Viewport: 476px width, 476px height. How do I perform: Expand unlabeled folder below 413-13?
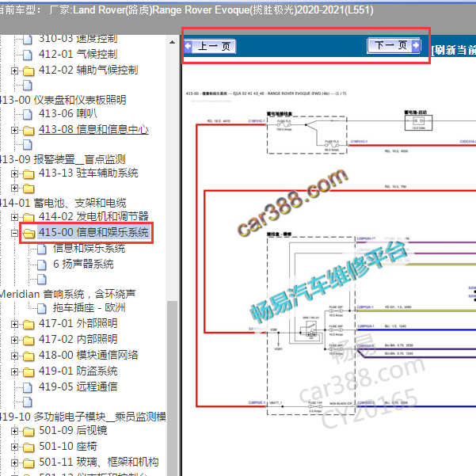point(14,188)
